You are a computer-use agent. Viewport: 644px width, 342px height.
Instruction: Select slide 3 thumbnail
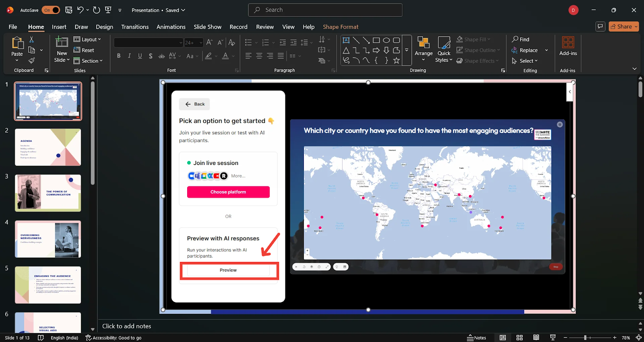point(48,193)
